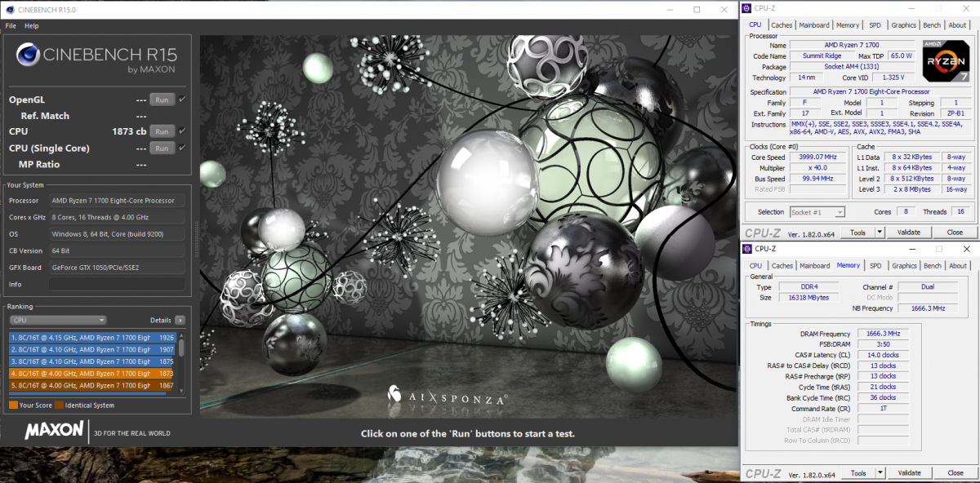Open the About tab in top CPU-Z
The image size is (980, 483).
[957, 25]
